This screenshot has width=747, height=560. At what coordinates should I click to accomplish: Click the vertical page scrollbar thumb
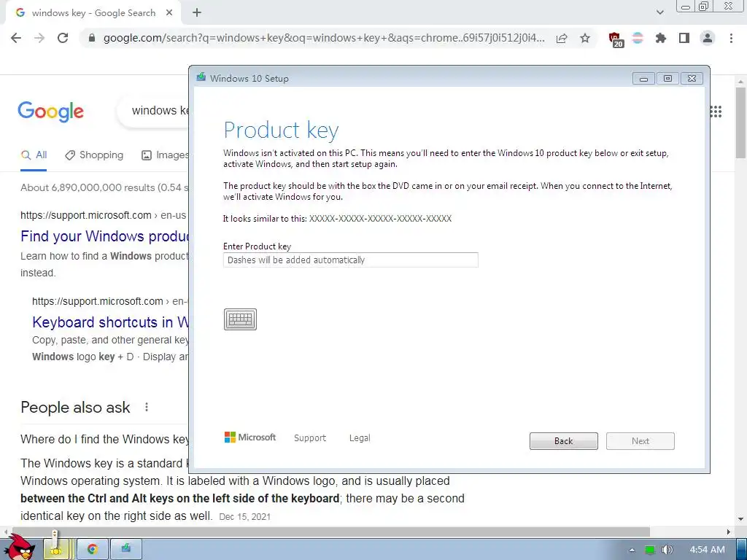point(740,122)
